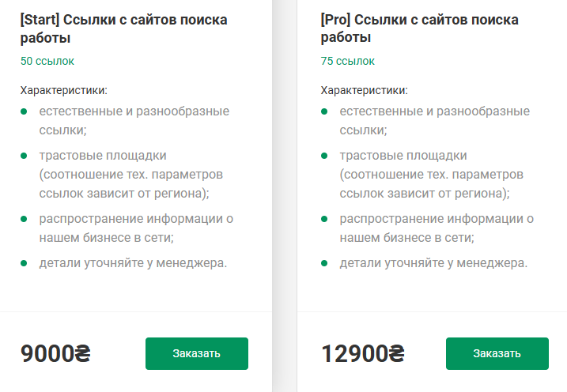Image resolution: width=567 pixels, height=392 pixels.
Task: Click the 12900₴ price
Action: pyautogui.click(x=363, y=353)
